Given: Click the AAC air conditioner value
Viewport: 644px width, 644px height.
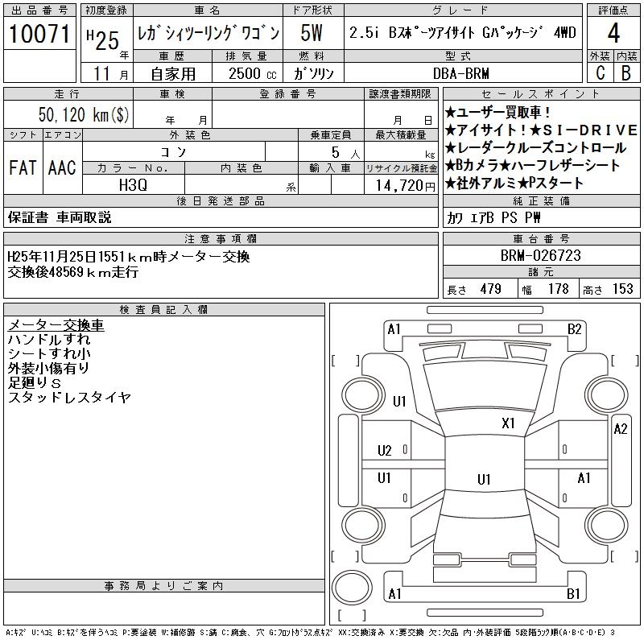Looking at the screenshot, I should tap(62, 167).
